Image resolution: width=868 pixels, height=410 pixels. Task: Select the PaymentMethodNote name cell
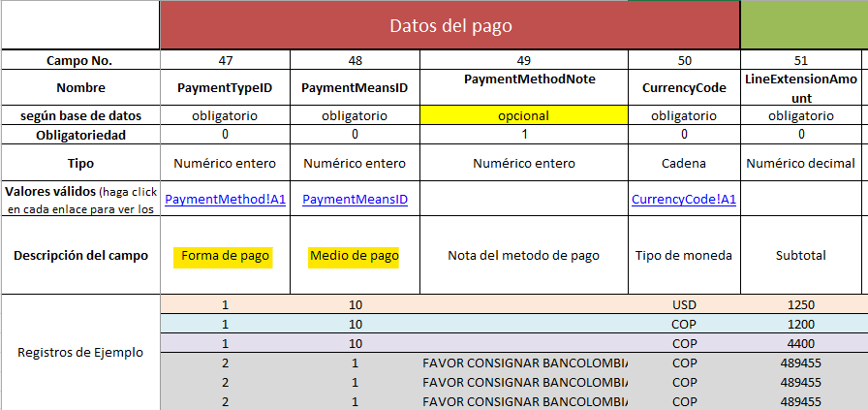(523, 79)
